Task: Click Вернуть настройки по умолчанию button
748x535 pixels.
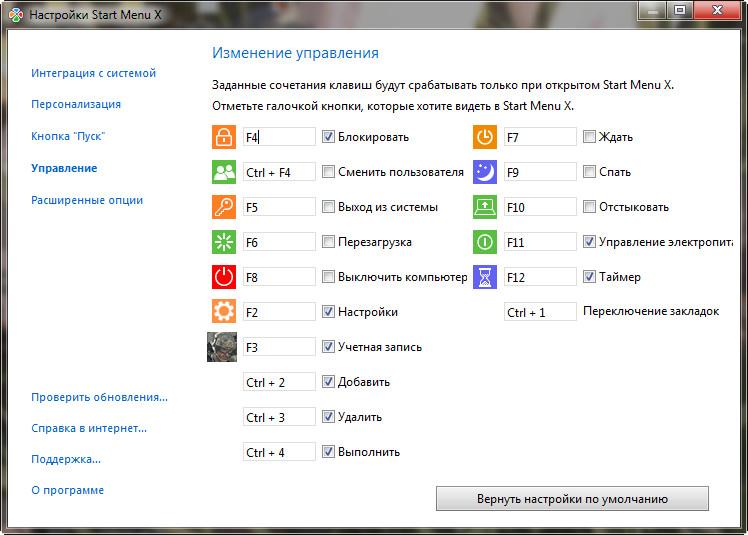Action: click(572, 499)
